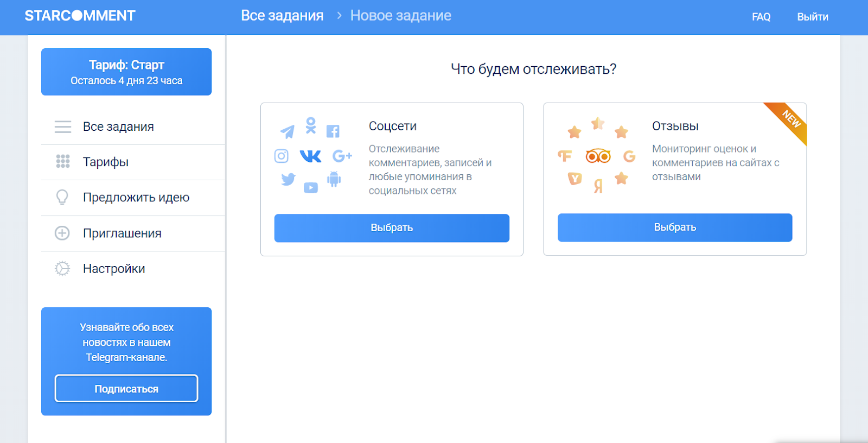
Task: Click the Instagram icon in Соцсети card
Action: pos(282,156)
